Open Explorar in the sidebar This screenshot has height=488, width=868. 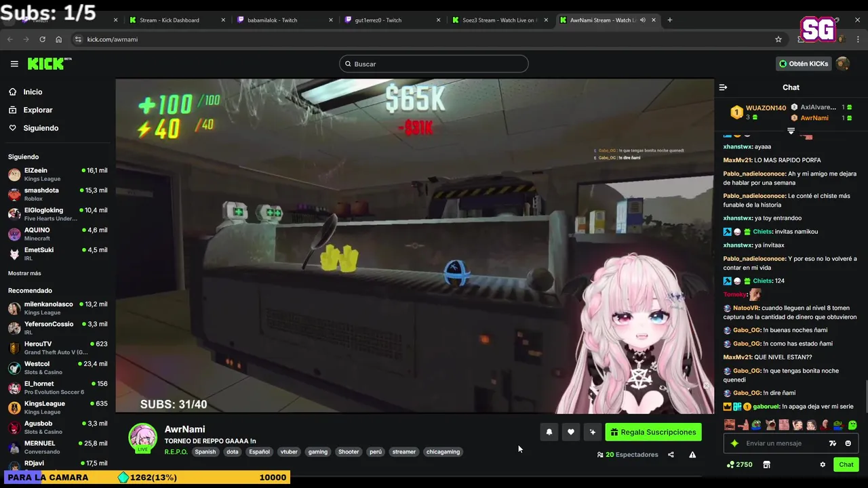(x=37, y=110)
